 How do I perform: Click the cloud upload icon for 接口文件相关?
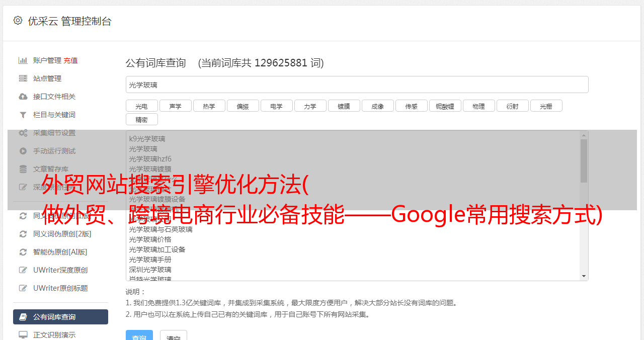pyautogui.click(x=23, y=97)
